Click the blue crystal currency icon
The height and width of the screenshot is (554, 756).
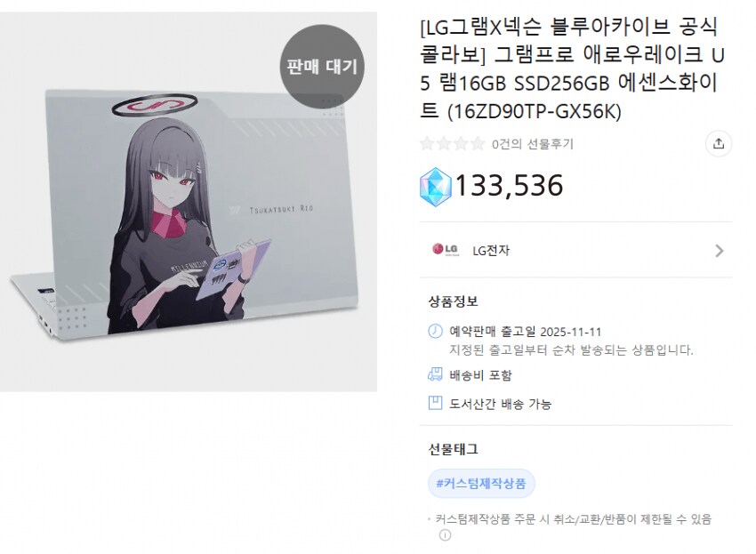tap(436, 187)
